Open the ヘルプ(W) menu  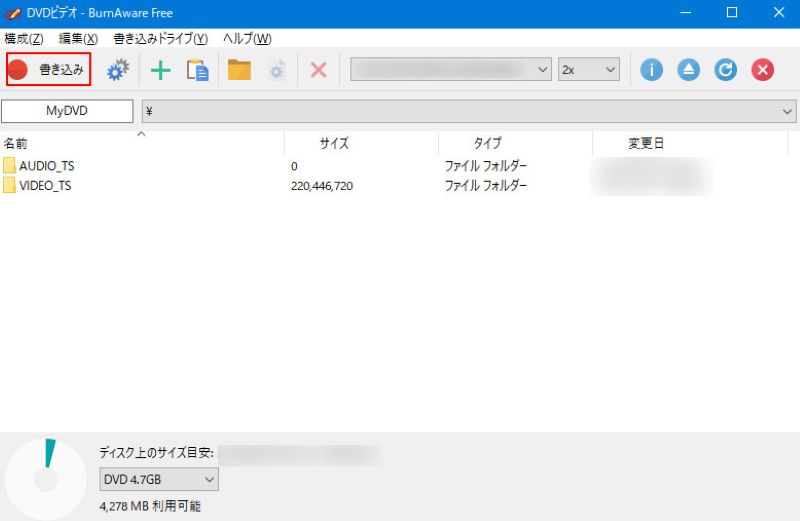tap(247, 39)
